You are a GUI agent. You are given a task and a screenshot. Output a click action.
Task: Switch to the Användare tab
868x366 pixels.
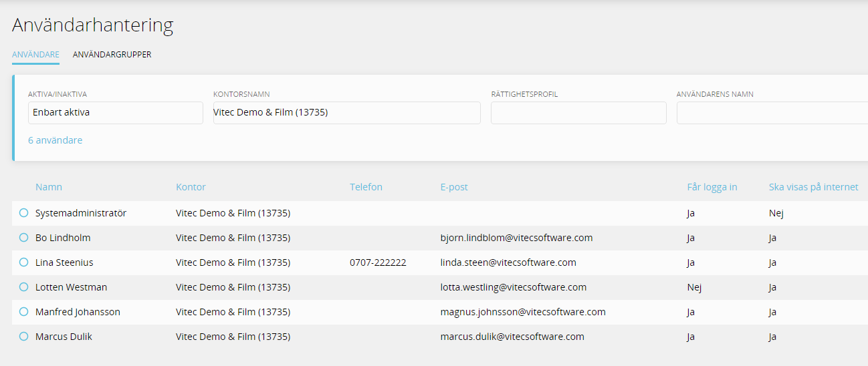point(35,55)
